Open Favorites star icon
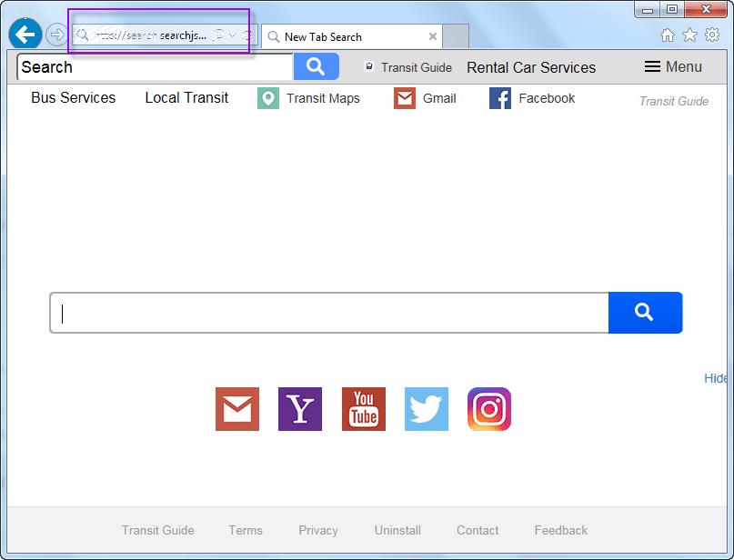Screen dimensions: 734x560 689,35
